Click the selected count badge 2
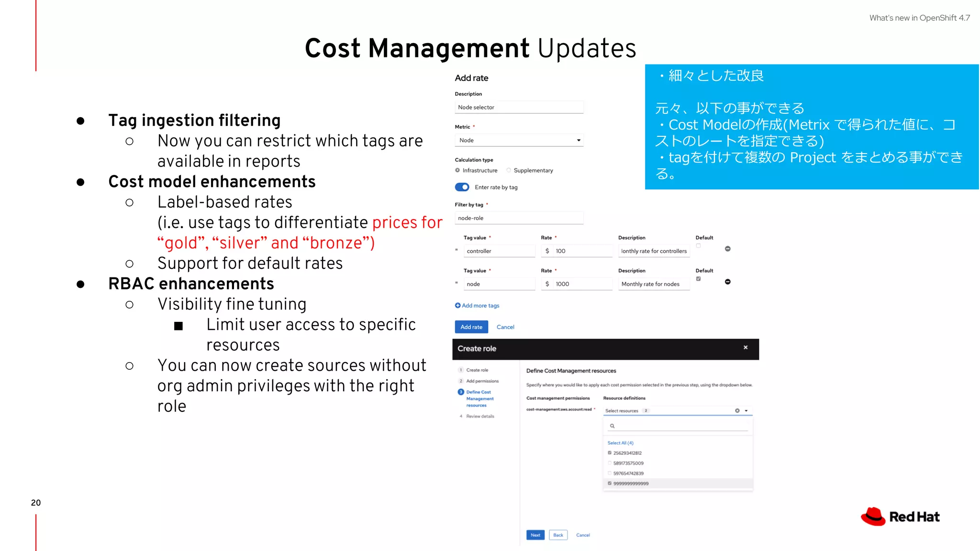 pos(646,411)
